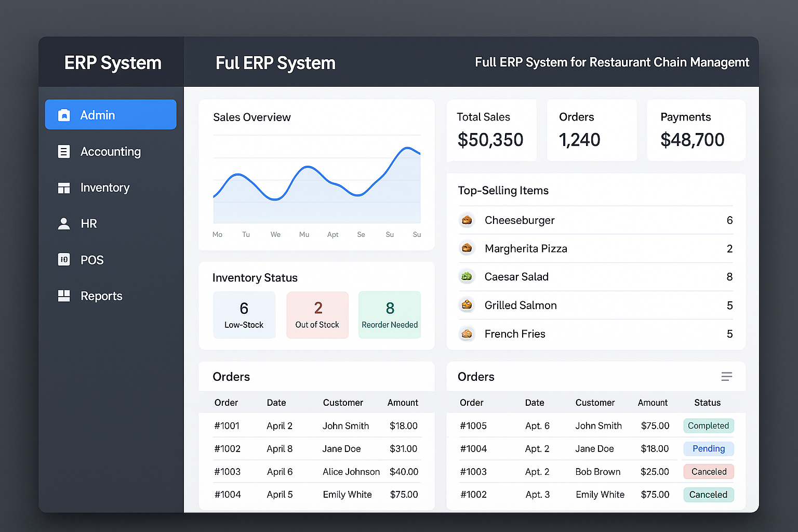
Task: Open the Accounting section icon
Action: pos(63,151)
